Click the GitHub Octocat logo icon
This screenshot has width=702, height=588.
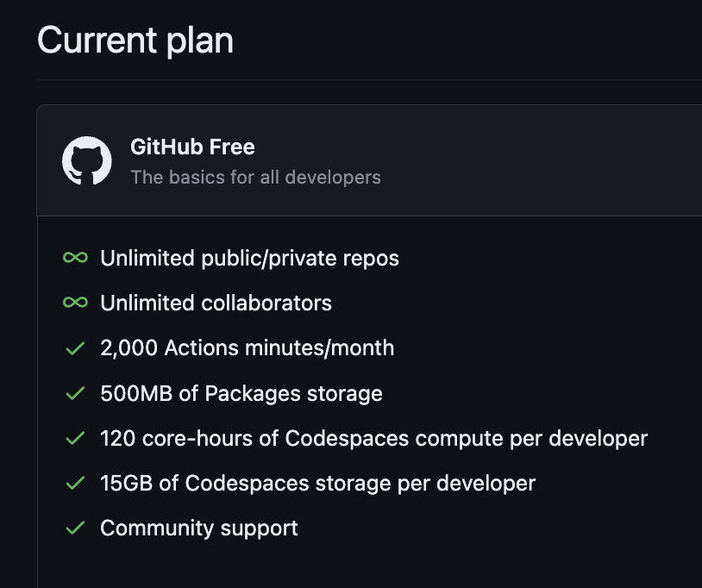(x=87, y=160)
